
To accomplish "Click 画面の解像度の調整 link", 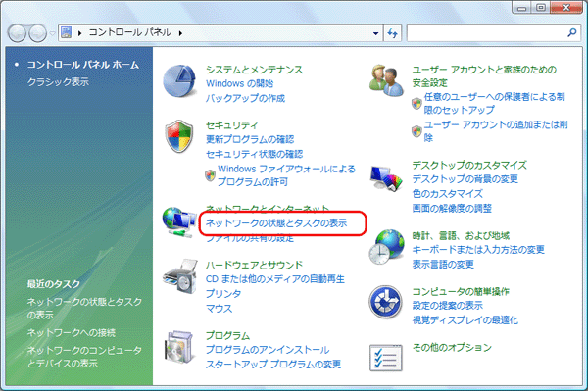I will tap(452, 209).
